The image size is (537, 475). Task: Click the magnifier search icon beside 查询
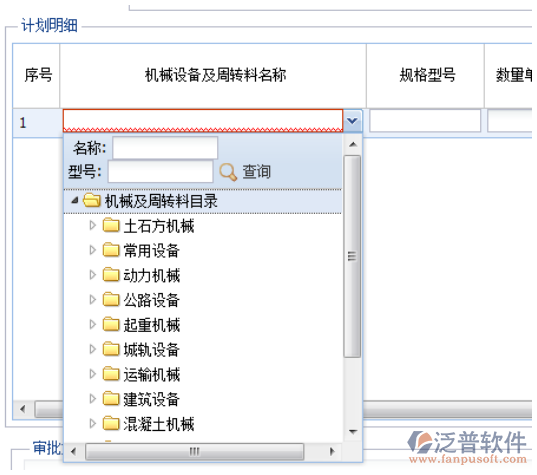(228, 172)
